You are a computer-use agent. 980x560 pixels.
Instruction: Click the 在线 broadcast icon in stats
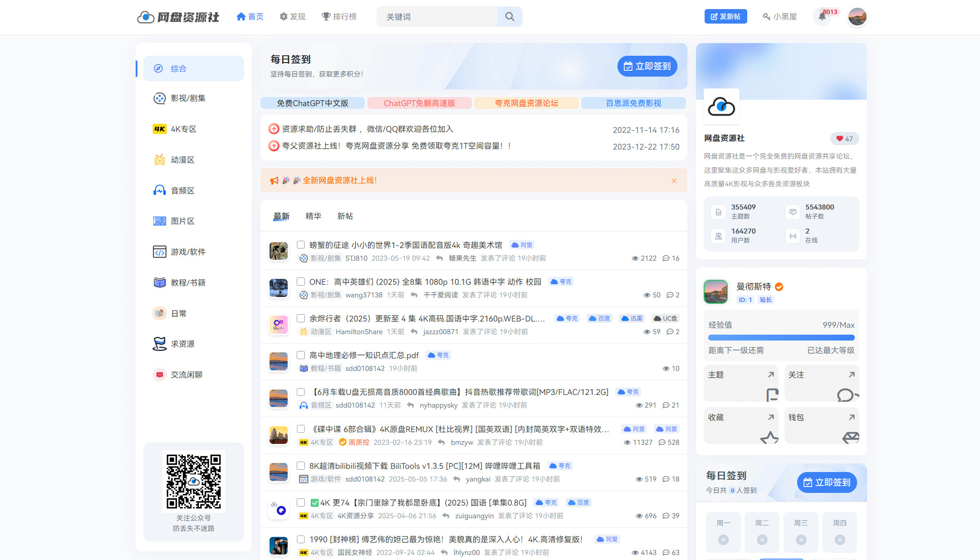click(793, 236)
